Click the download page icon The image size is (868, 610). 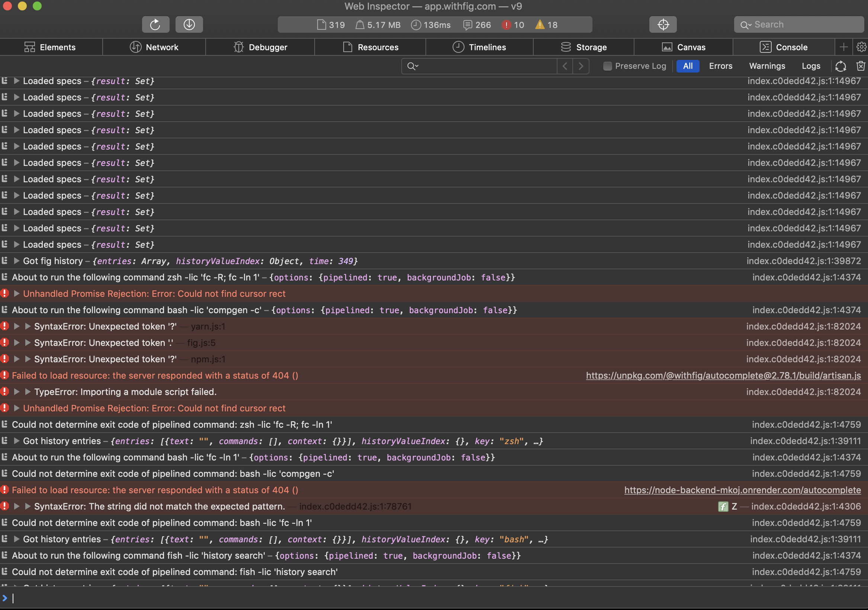tap(189, 24)
